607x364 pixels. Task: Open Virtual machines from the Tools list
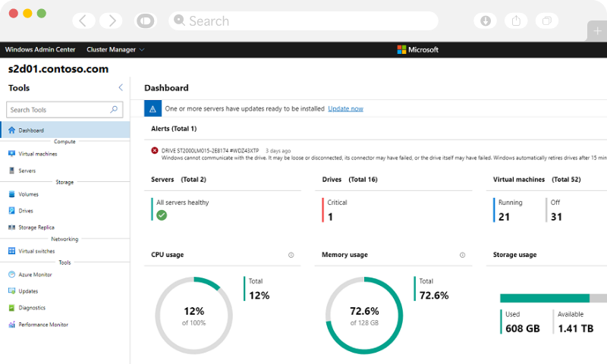click(x=37, y=154)
